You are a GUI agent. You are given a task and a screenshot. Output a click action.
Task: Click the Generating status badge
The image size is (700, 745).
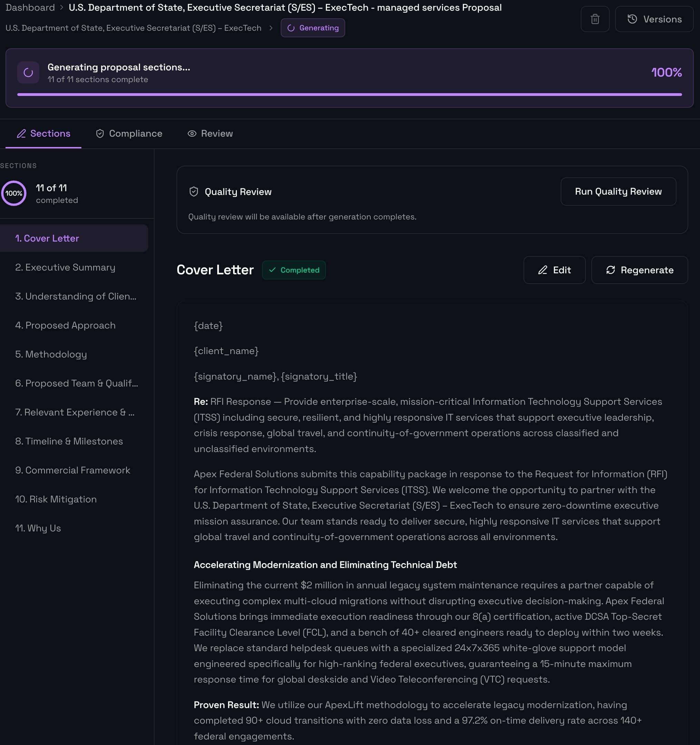tap(313, 28)
